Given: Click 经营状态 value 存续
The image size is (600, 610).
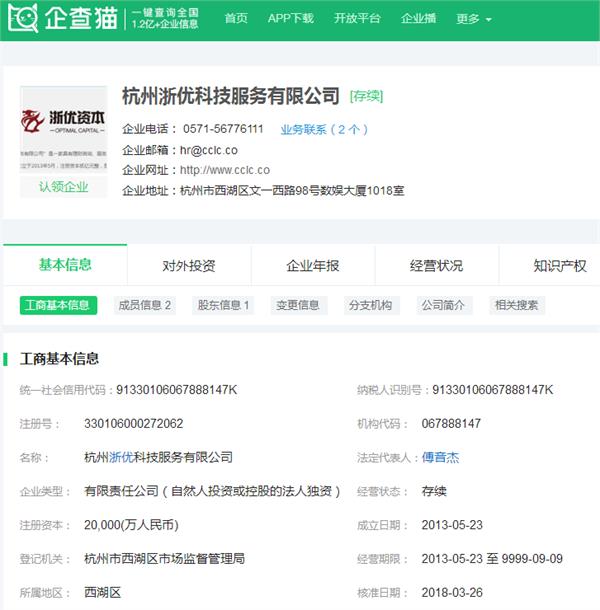Looking at the screenshot, I should coord(434,491).
